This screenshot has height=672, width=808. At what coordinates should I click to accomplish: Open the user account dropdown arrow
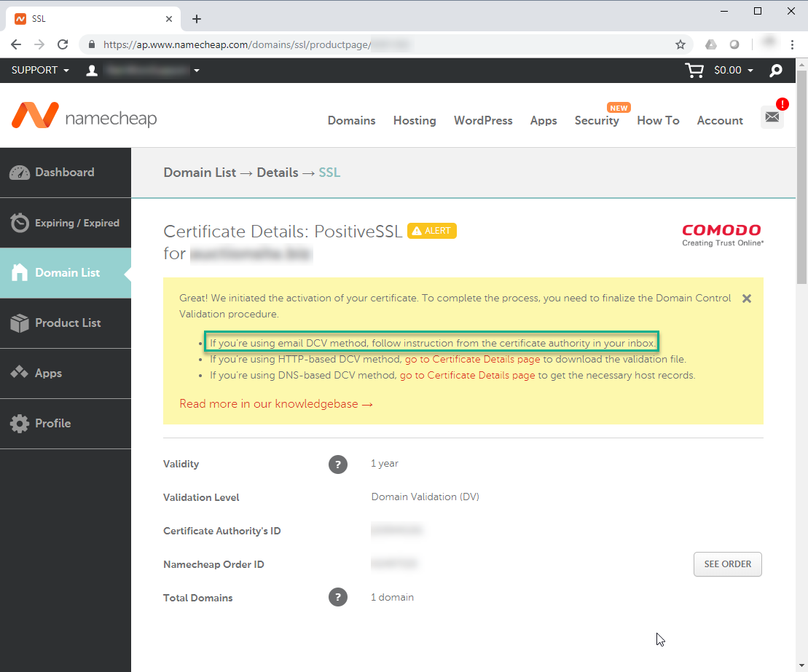pos(196,71)
